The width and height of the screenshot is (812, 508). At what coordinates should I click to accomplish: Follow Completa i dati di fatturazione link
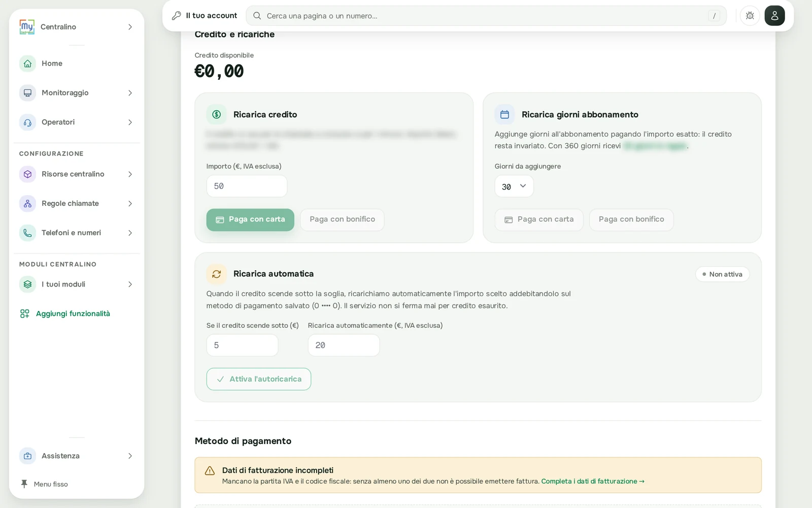point(593,481)
